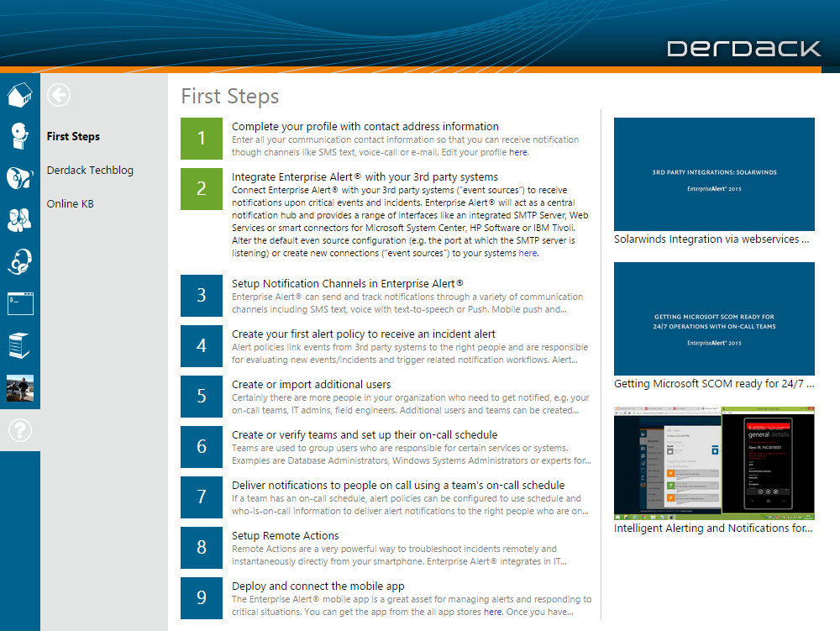Viewport: 840px width, 631px height.
Task: Open the megaphone alerts icon
Action: [x=20, y=177]
